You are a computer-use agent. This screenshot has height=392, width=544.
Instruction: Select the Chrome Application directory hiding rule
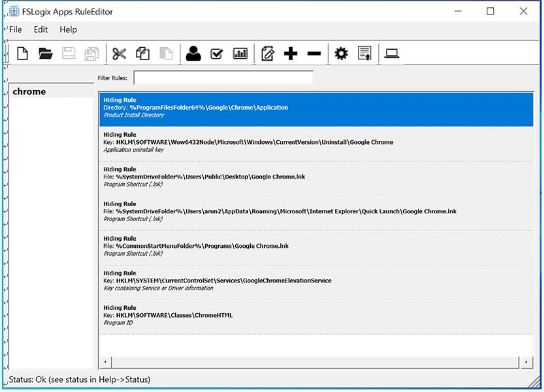click(x=316, y=109)
